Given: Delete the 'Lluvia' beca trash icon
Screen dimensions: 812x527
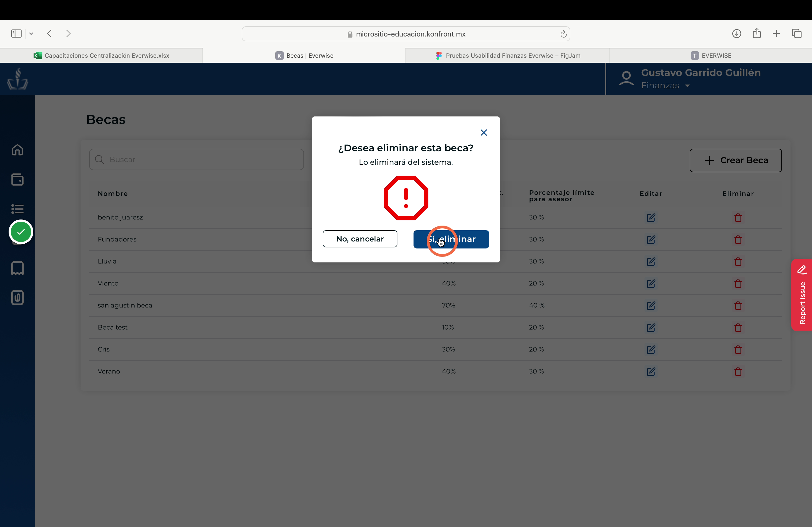Looking at the screenshot, I should (738, 261).
